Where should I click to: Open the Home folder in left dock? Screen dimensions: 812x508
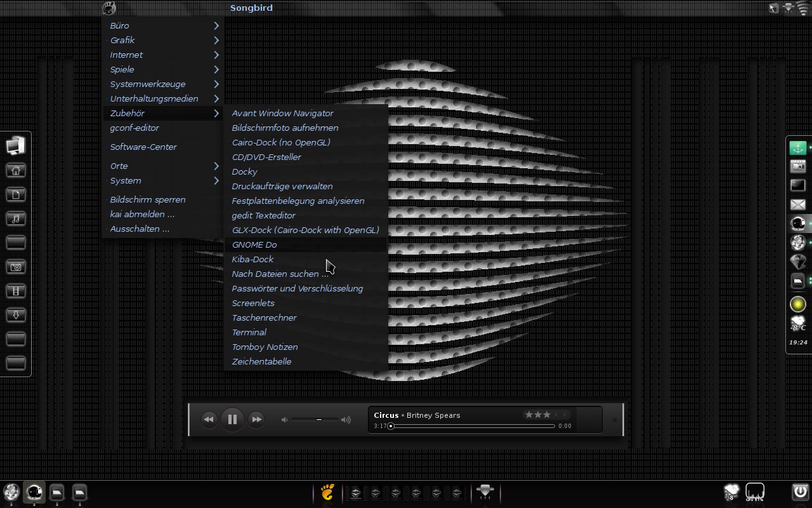16,170
